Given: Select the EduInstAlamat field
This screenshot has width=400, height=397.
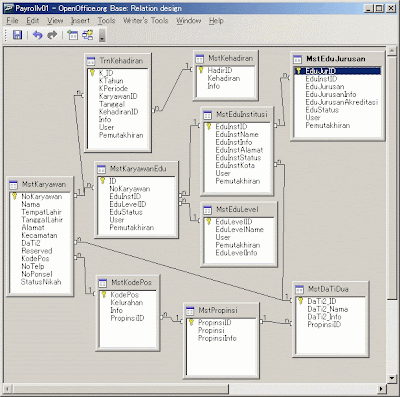Looking at the screenshot, I should pos(239,150).
